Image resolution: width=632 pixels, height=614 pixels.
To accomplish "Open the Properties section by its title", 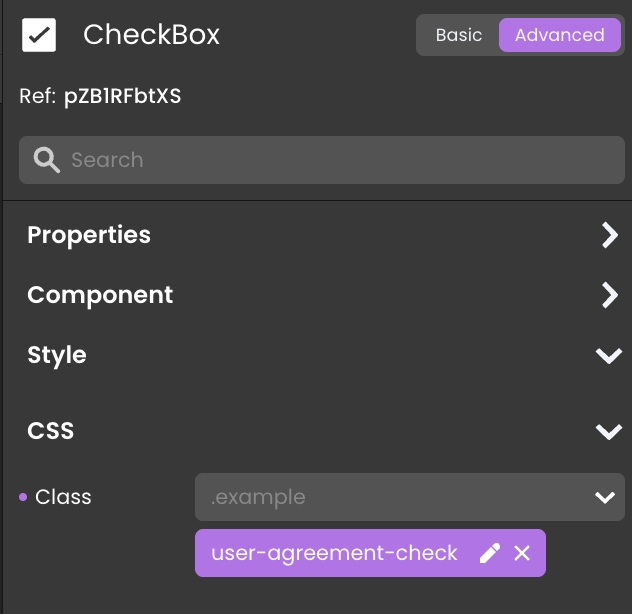I will [89, 235].
